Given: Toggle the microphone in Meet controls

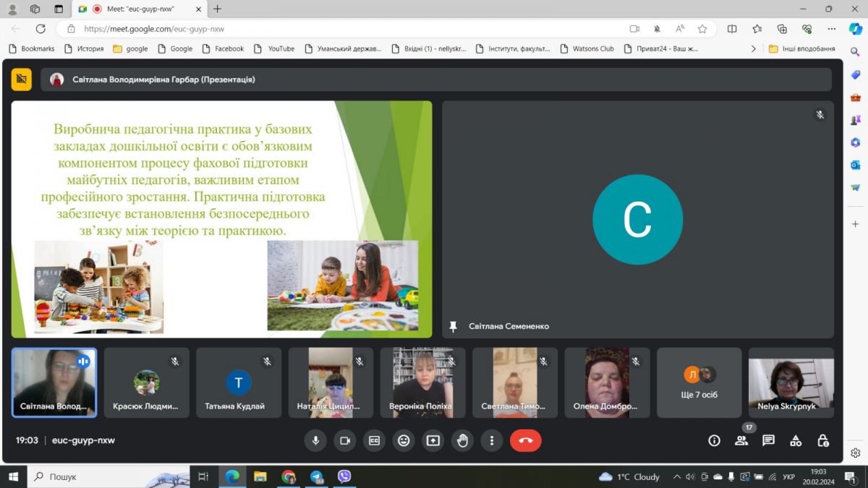Looking at the screenshot, I should [x=315, y=440].
